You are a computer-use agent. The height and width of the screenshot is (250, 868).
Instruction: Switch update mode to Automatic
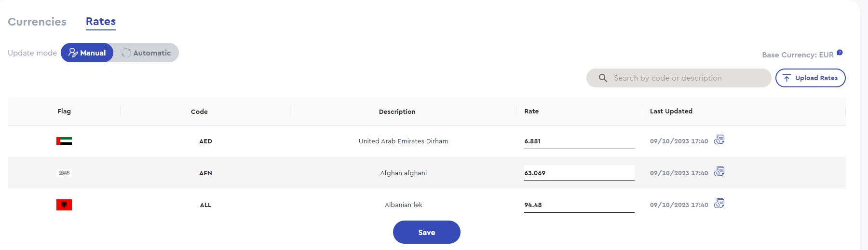click(x=146, y=53)
